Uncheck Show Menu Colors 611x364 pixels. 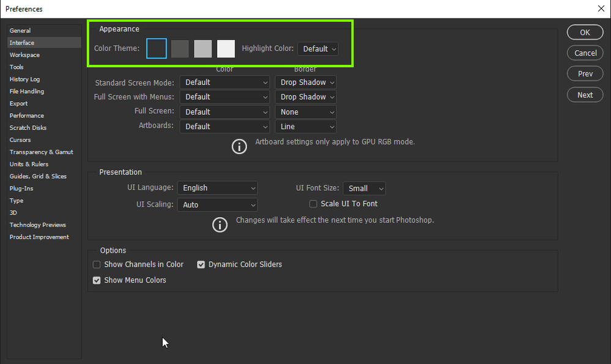(x=97, y=280)
